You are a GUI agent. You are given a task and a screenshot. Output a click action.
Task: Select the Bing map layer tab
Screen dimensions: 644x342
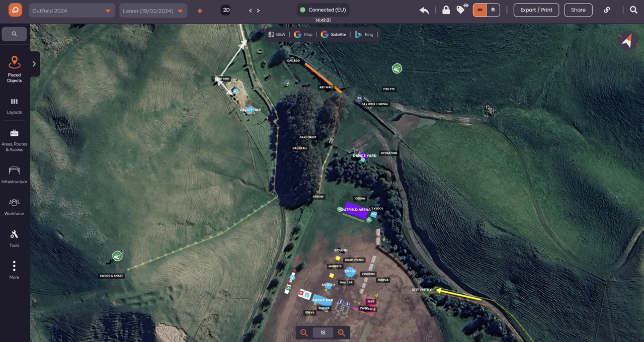click(364, 35)
